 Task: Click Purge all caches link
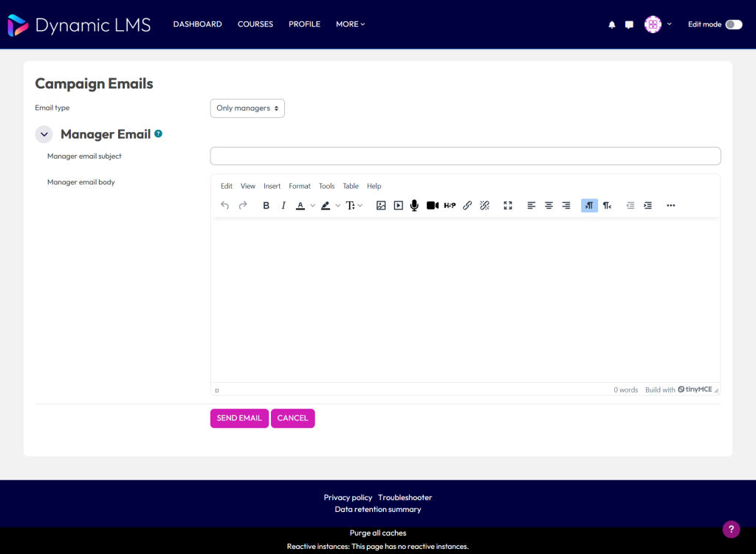pos(378,533)
